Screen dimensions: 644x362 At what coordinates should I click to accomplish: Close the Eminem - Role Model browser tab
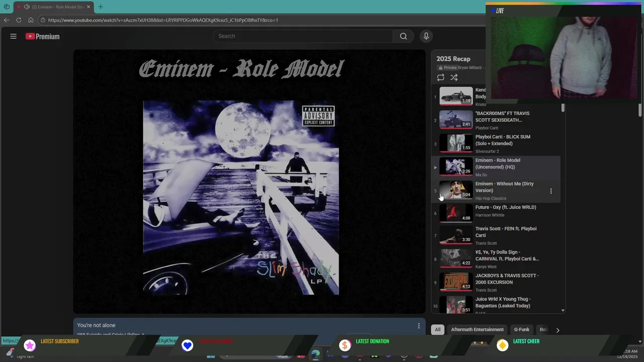[x=88, y=7]
